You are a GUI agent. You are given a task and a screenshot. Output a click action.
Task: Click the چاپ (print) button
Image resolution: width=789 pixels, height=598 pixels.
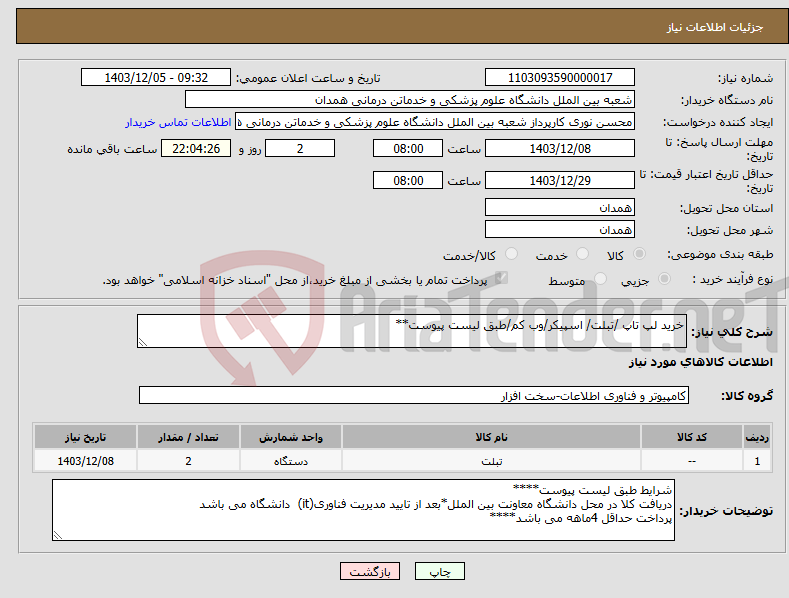coord(439,571)
